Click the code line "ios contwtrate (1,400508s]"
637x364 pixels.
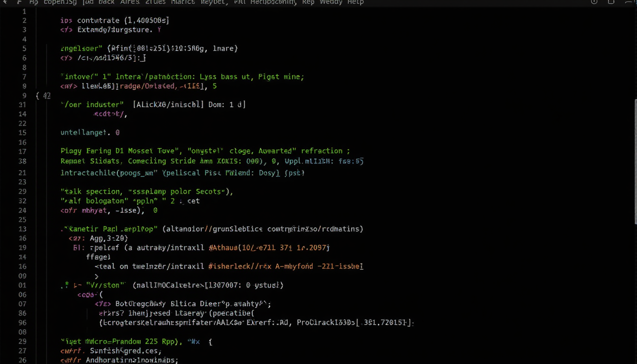coord(115,20)
